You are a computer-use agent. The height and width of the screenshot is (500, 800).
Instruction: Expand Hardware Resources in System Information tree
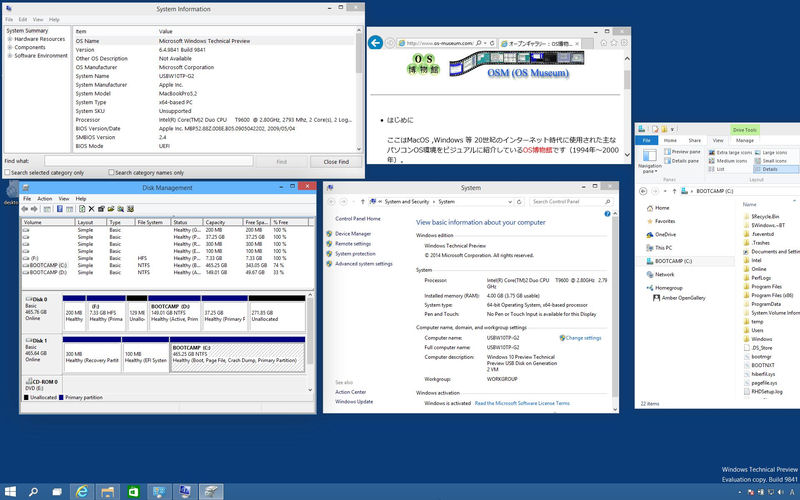pos(10,39)
